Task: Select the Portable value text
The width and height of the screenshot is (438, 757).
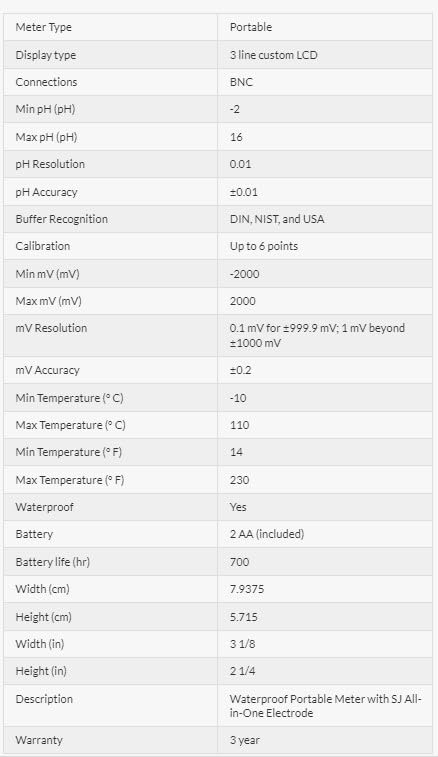Action: tap(251, 27)
